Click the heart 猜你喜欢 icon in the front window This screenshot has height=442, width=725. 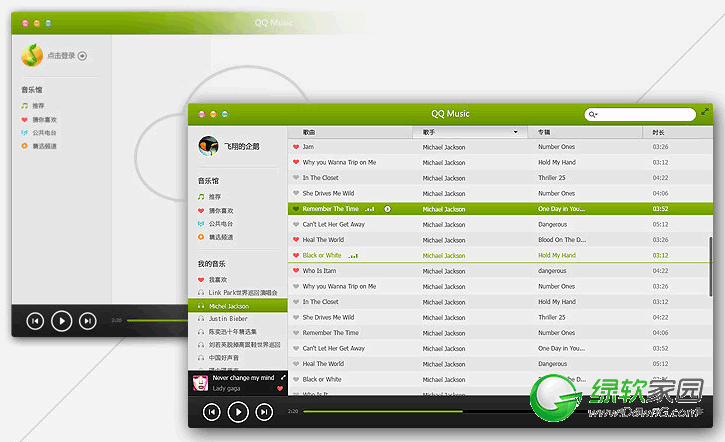(201, 210)
